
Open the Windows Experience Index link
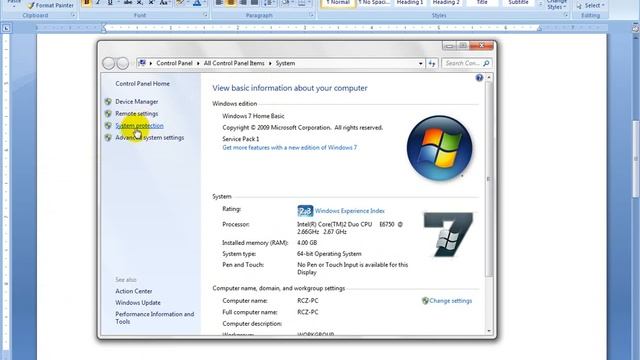[349, 211]
